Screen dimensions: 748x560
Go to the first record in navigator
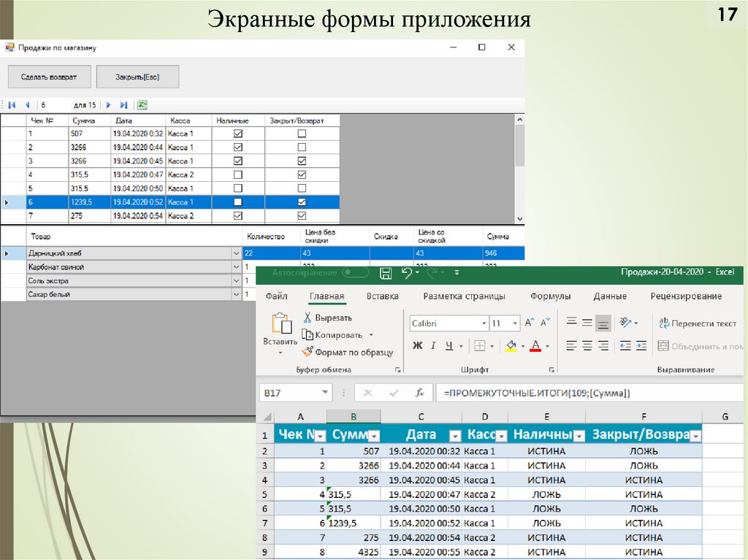click(x=12, y=104)
